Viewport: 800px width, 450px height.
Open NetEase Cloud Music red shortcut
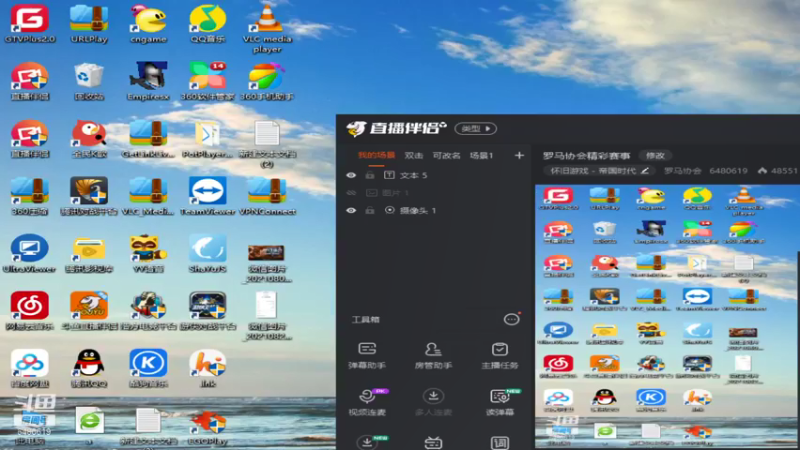[30, 311]
